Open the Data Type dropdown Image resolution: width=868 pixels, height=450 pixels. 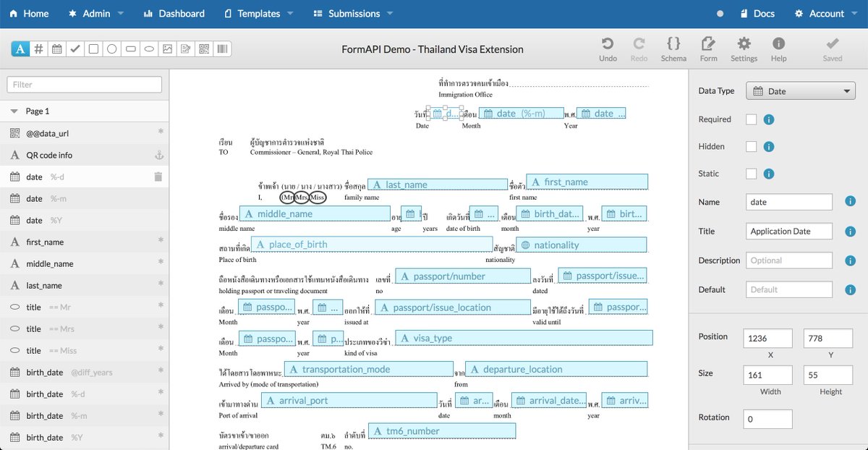point(801,91)
